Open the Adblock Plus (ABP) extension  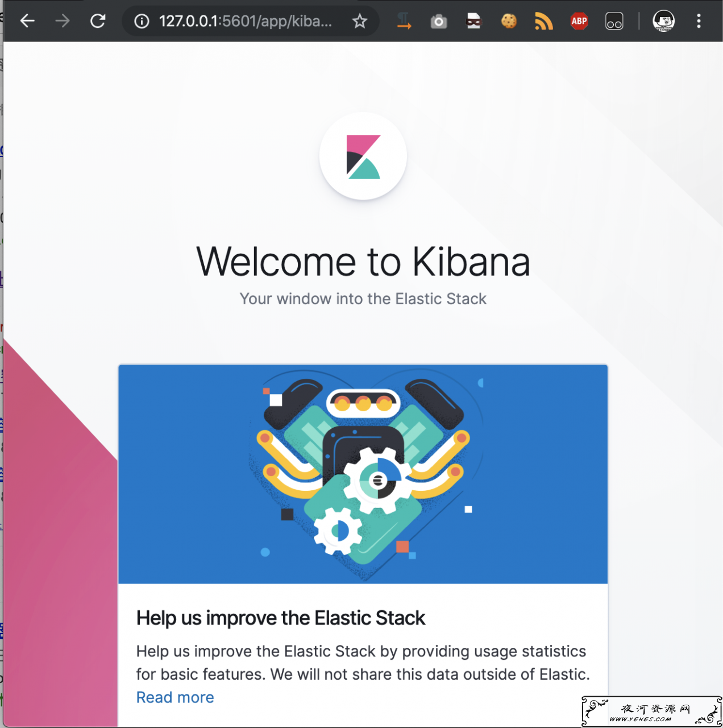[x=579, y=22]
